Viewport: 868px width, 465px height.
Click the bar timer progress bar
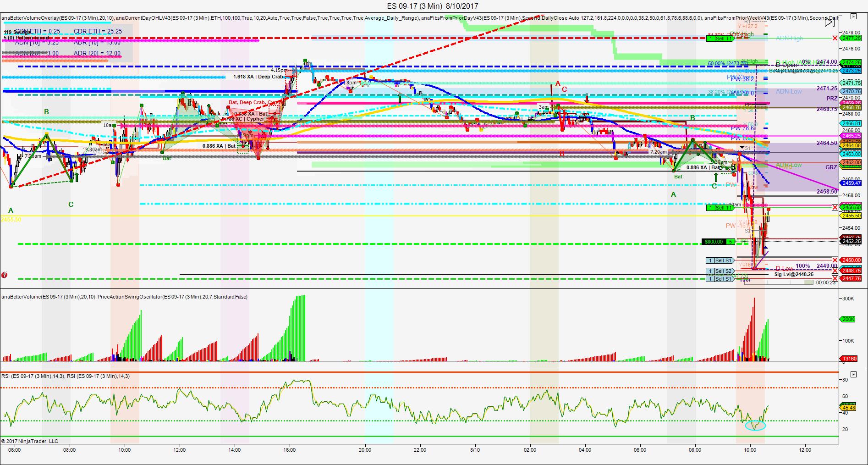(x=779, y=282)
